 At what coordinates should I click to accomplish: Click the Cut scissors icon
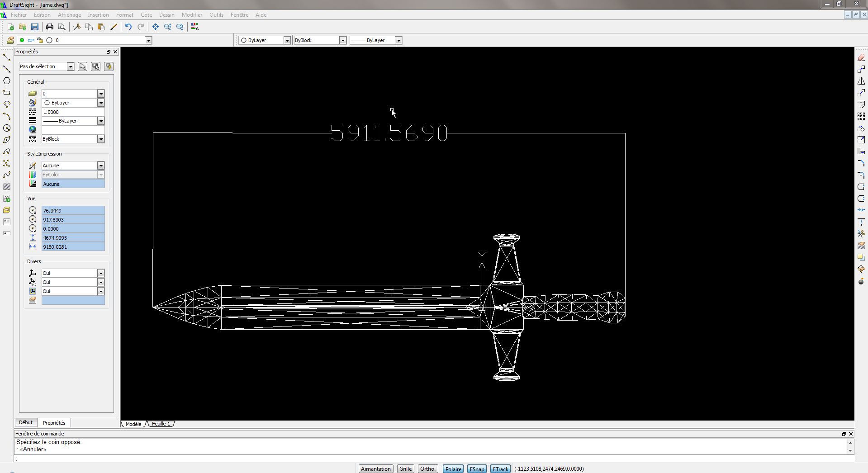click(x=77, y=27)
